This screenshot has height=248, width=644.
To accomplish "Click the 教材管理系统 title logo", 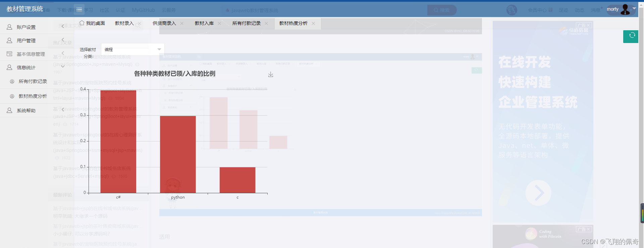I will 25,9.
